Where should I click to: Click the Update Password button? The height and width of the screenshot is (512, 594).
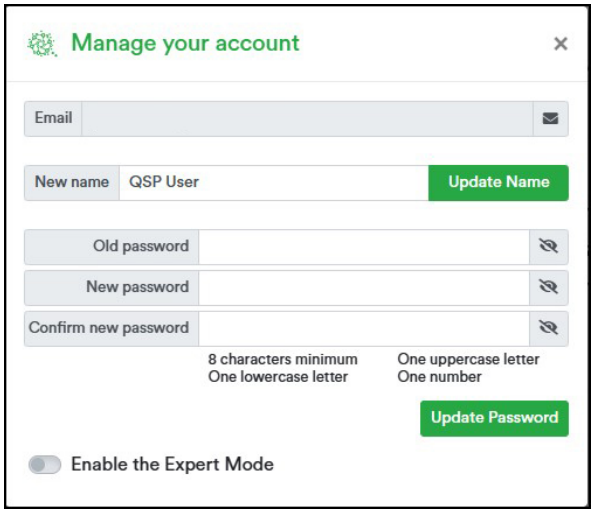pyautogui.click(x=494, y=418)
